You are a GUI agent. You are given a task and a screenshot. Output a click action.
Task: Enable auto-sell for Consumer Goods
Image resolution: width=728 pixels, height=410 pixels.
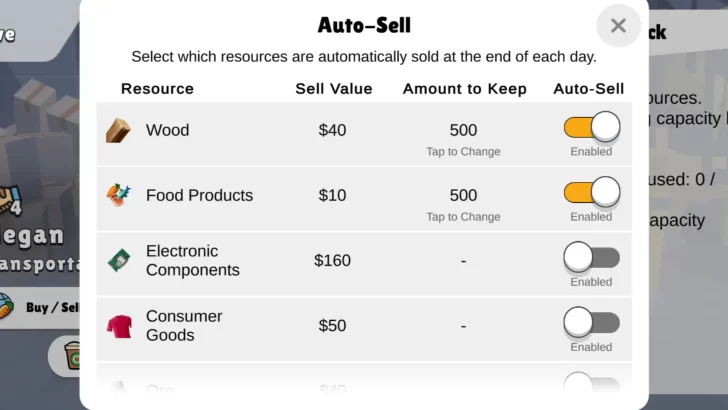point(591,323)
